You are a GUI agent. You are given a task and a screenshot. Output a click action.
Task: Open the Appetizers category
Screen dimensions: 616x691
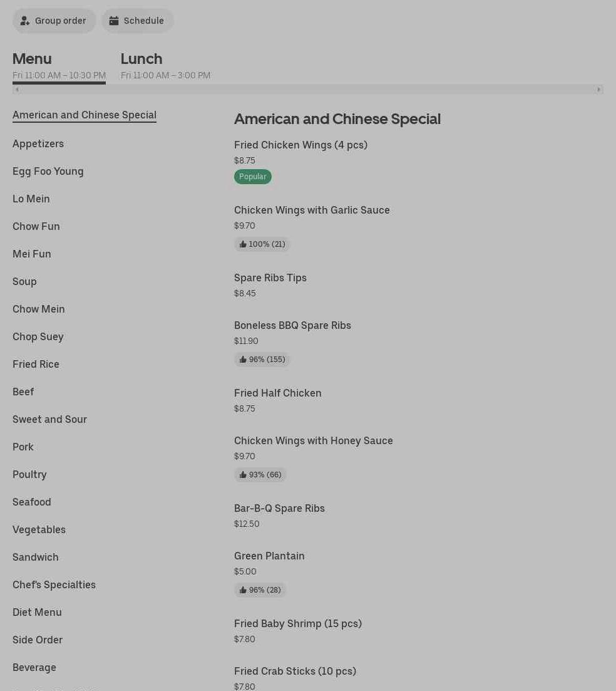click(x=38, y=143)
